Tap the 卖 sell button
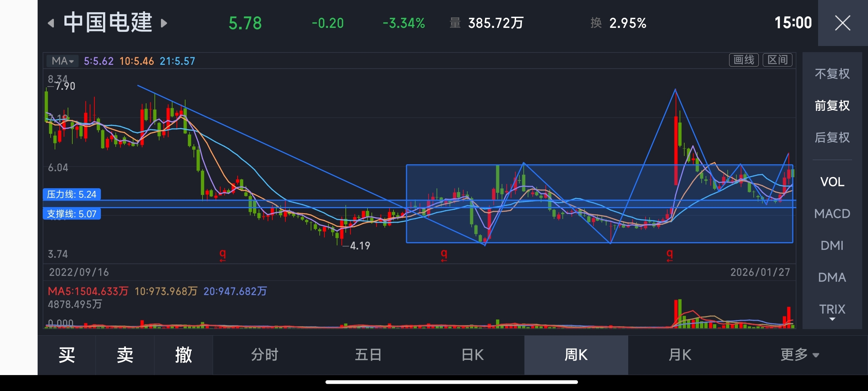 (125, 355)
